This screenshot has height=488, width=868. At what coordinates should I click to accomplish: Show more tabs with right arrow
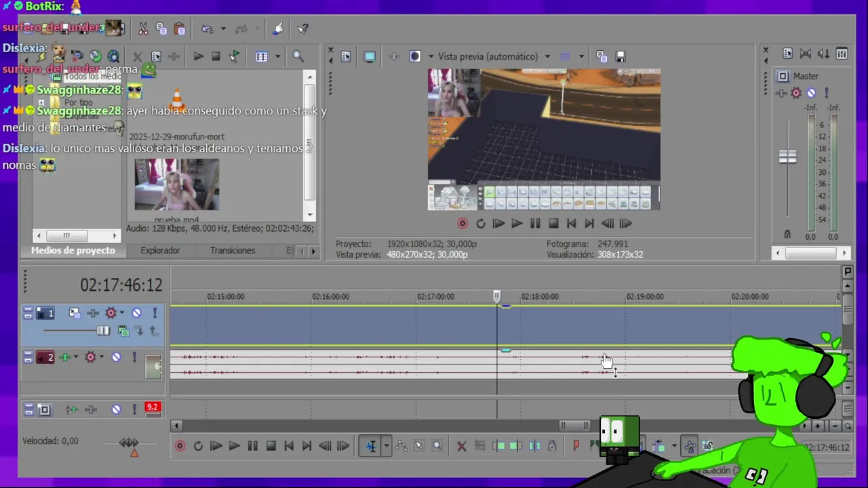point(313,251)
